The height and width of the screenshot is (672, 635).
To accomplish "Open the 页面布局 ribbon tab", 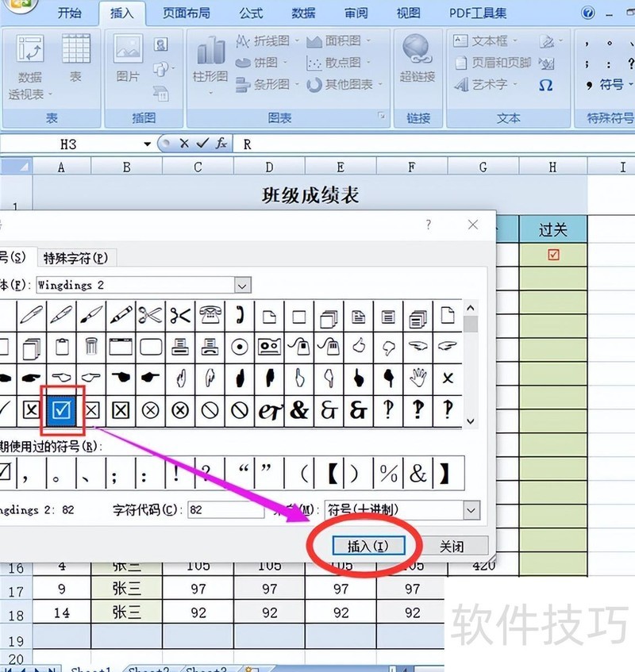I will point(187,13).
